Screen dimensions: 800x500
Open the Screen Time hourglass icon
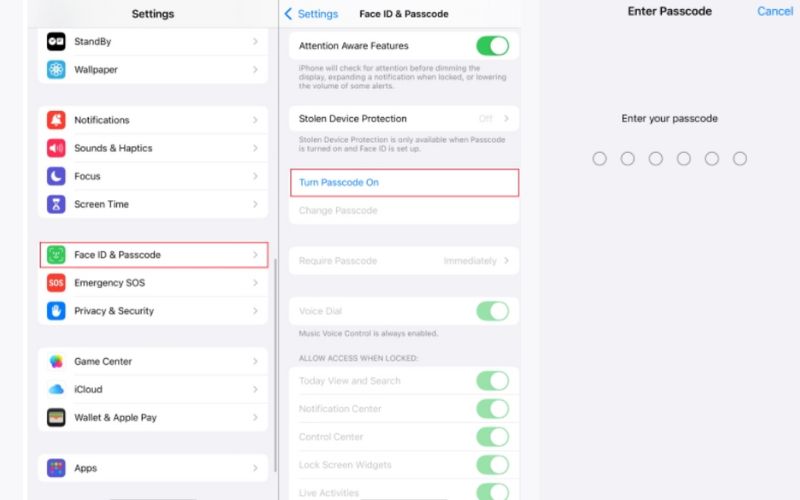point(56,204)
